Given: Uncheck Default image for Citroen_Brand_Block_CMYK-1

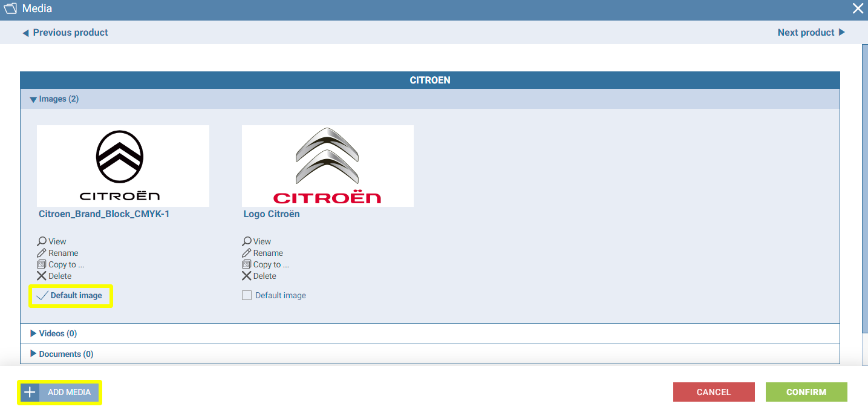Looking at the screenshot, I should (42, 296).
